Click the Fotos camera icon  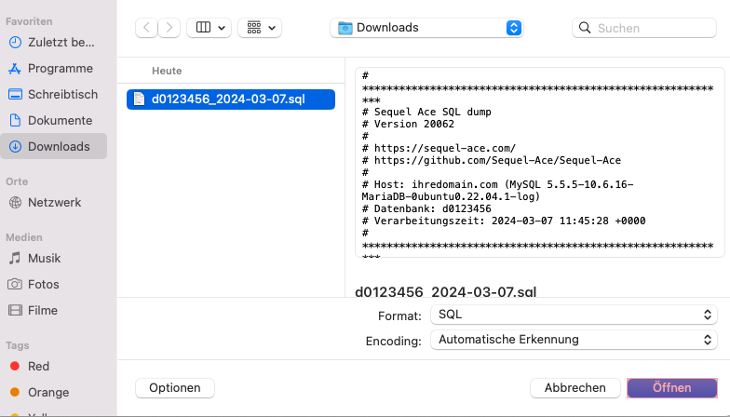click(x=15, y=284)
